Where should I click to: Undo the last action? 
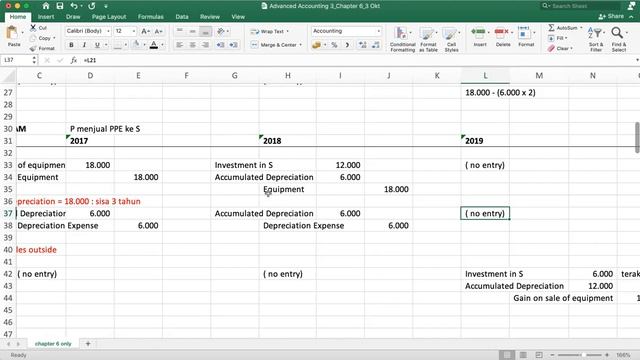(x=74, y=6)
